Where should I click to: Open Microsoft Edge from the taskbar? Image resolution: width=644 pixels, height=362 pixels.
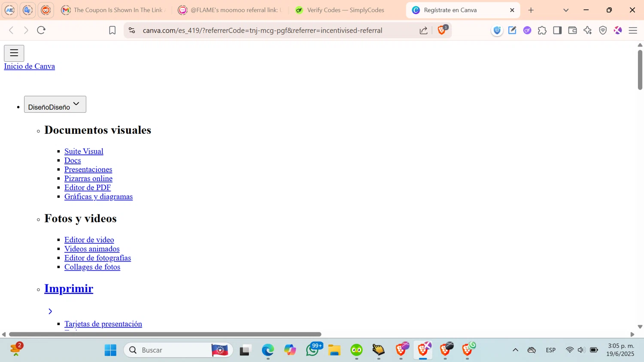point(268,350)
